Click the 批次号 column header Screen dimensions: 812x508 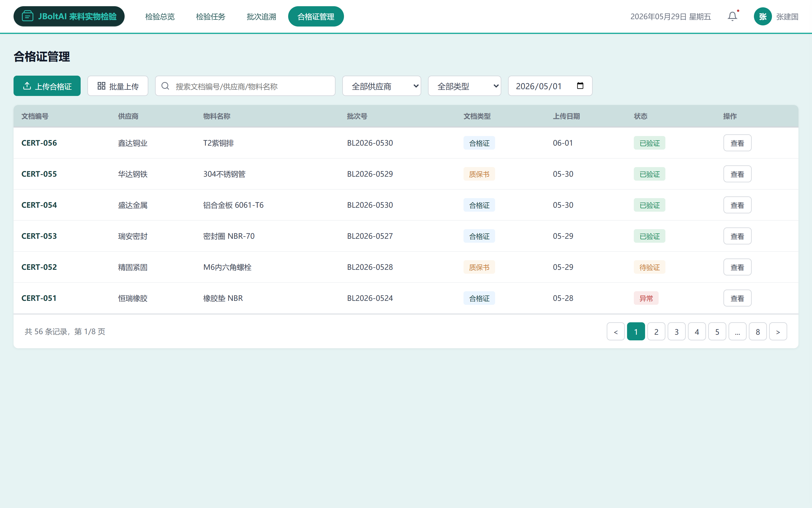(x=357, y=116)
